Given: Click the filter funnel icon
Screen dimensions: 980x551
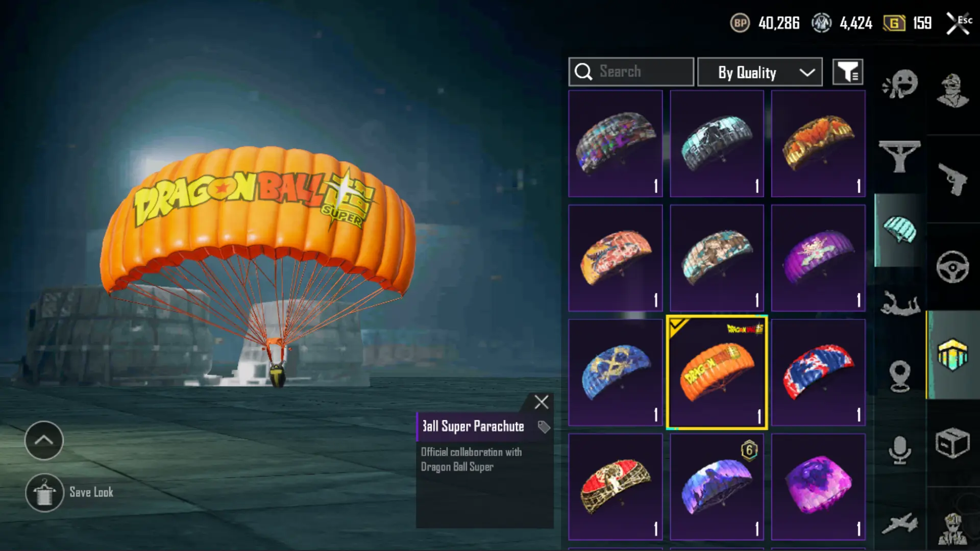Looking at the screenshot, I should coord(848,72).
